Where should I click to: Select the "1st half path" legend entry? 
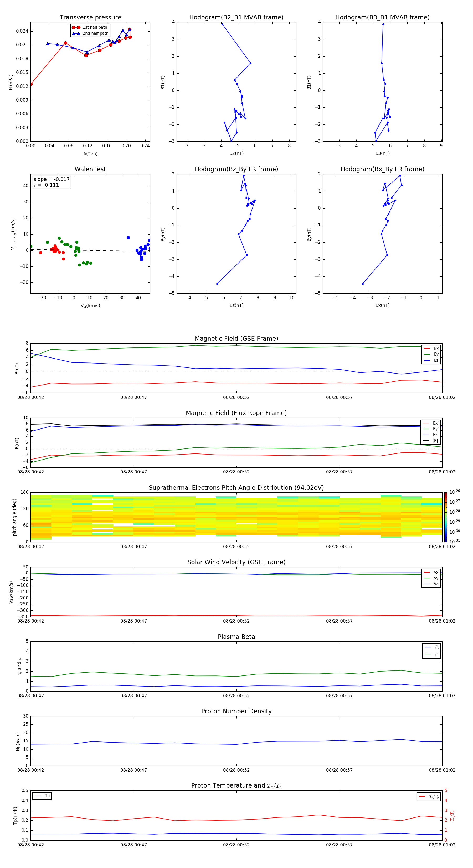tap(90, 27)
